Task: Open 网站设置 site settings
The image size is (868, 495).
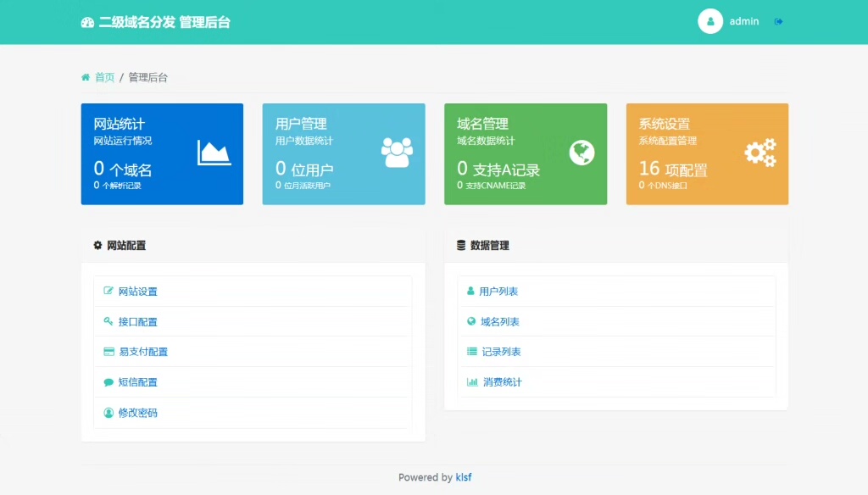Action: click(137, 292)
